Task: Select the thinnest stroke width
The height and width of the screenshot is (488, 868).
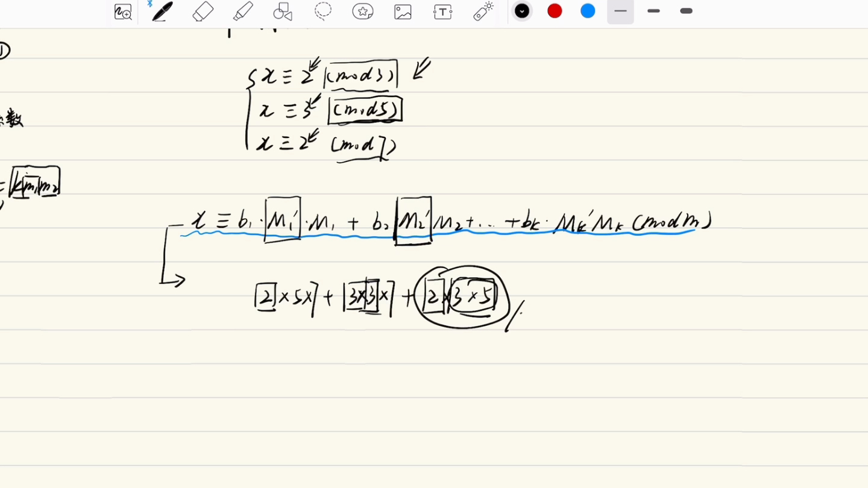Action: point(621,11)
